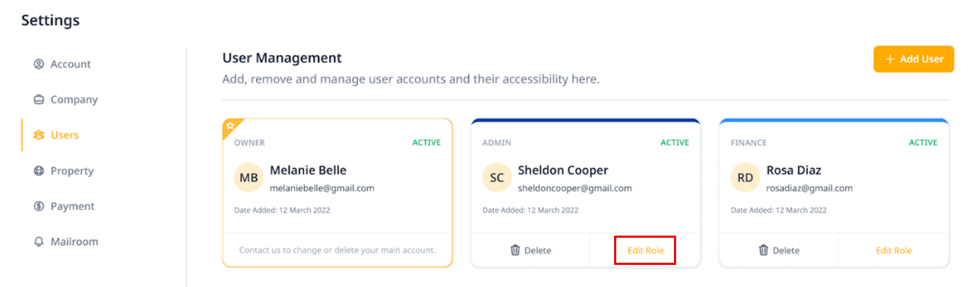Click the Mailroom bell icon in sidebar

[x=39, y=242]
